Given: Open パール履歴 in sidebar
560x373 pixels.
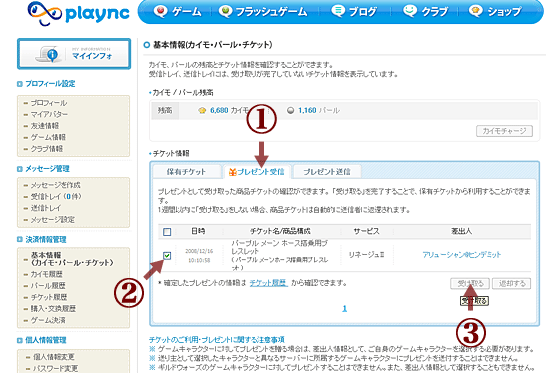Looking at the screenshot, I should [48, 286].
